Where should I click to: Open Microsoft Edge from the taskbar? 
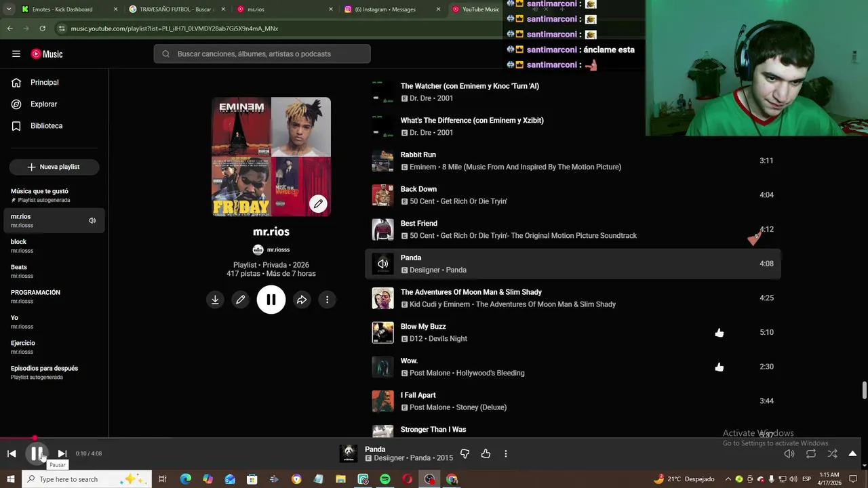point(185,479)
